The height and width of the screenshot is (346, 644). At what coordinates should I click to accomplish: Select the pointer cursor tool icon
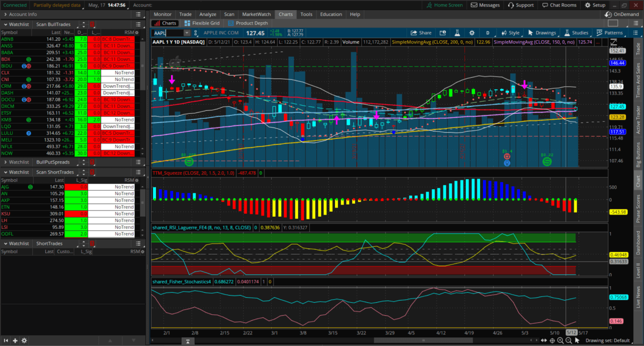coord(577,340)
